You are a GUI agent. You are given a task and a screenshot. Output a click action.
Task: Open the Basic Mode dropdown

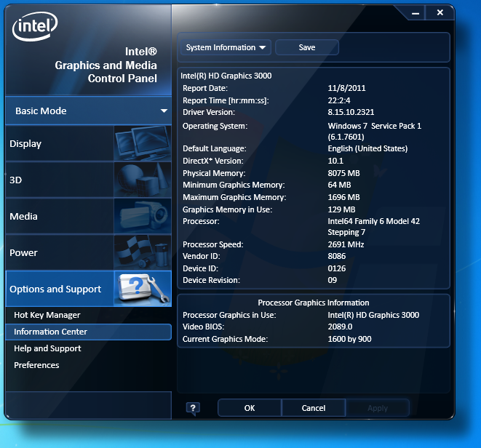[88, 111]
